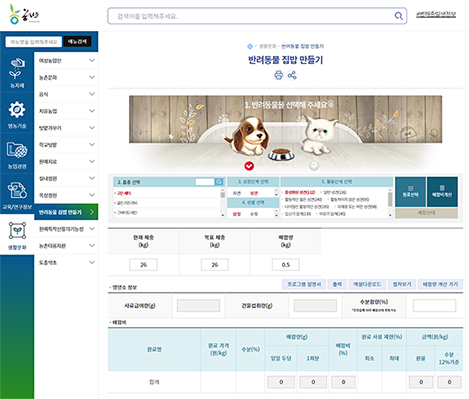
Task: Open the 농업경영 category with the folder icon
Action: coord(17,154)
